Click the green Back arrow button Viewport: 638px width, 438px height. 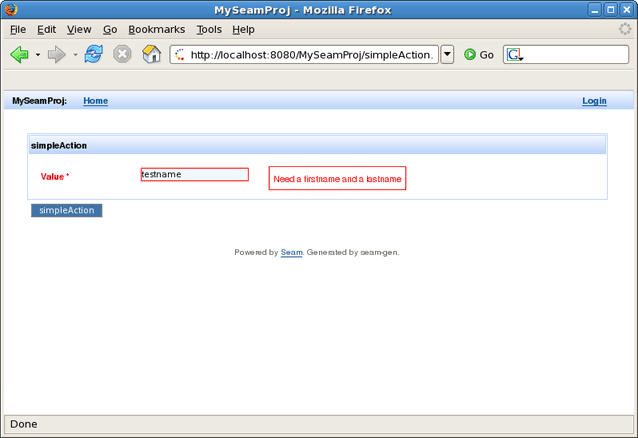pos(20,55)
